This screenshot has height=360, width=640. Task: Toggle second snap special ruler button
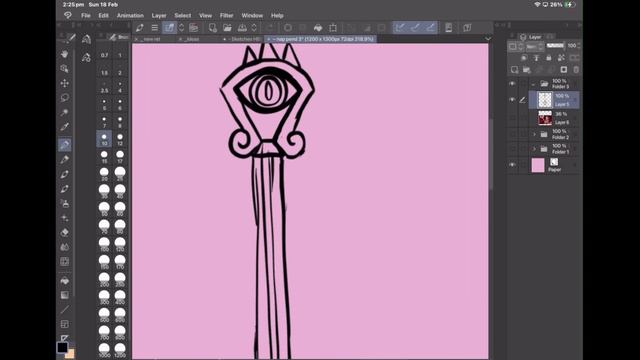pyautogui.click(x=415, y=28)
